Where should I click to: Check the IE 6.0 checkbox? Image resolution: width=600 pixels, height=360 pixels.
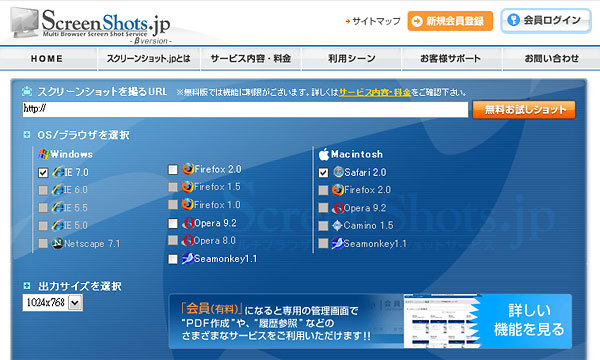(x=43, y=190)
